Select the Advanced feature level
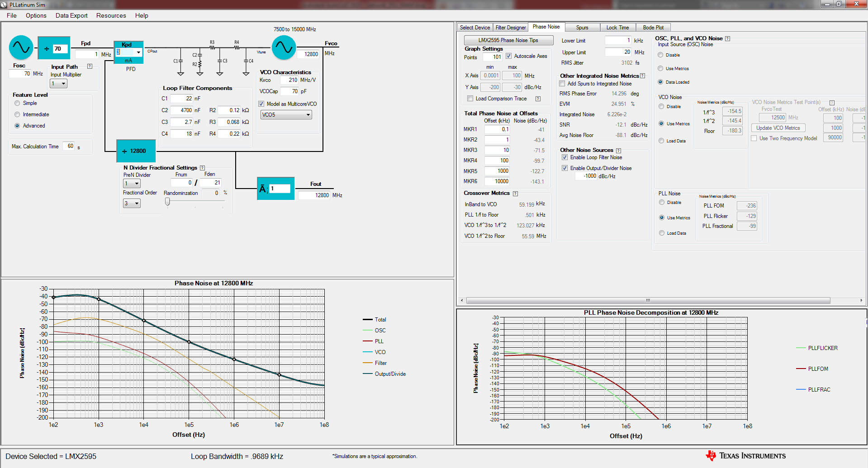Screen dimensions: 868x468 [x=17, y=126]
